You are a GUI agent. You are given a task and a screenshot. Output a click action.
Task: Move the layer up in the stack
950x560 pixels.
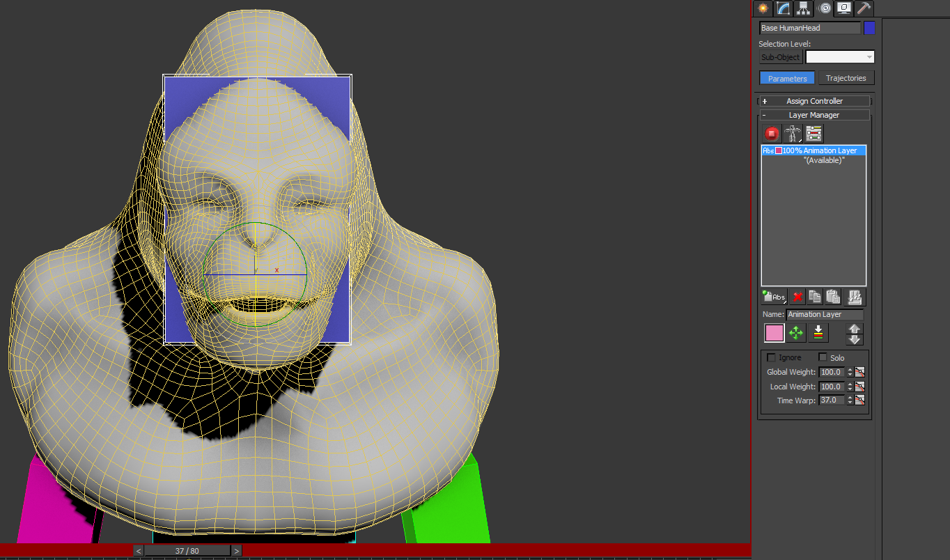[855, 329]
